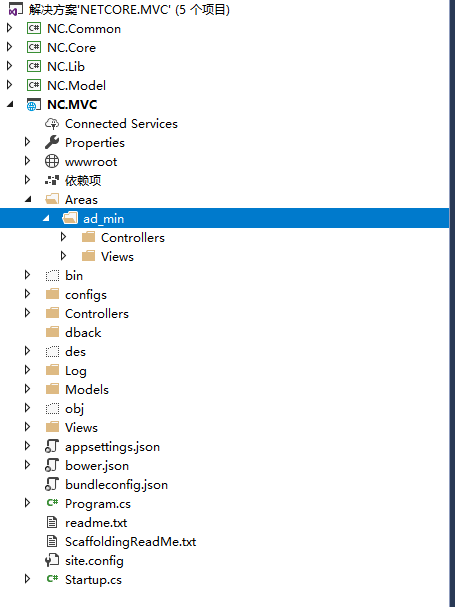
Task: Collapse the Areas folder
Action: [x=28, y=199]
